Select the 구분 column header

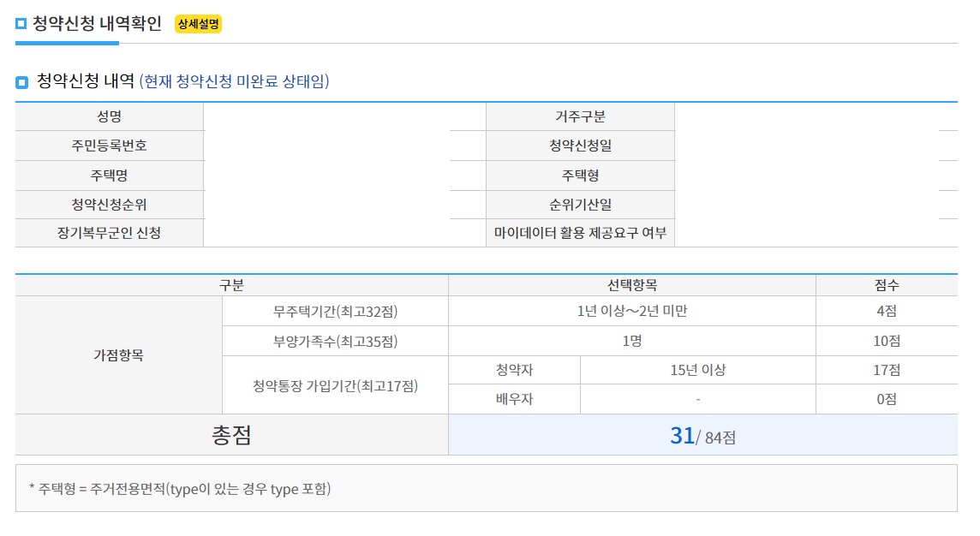(x=231, y=283)
